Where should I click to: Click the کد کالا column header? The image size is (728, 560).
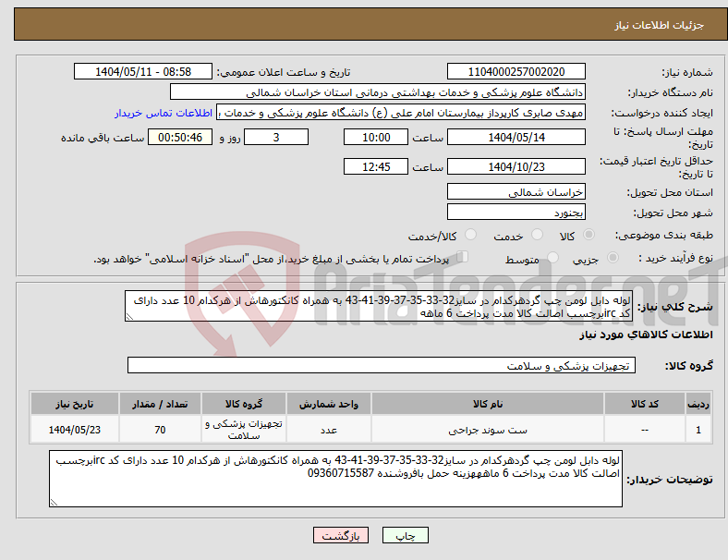pyautogui.click(x=645, y=404)
